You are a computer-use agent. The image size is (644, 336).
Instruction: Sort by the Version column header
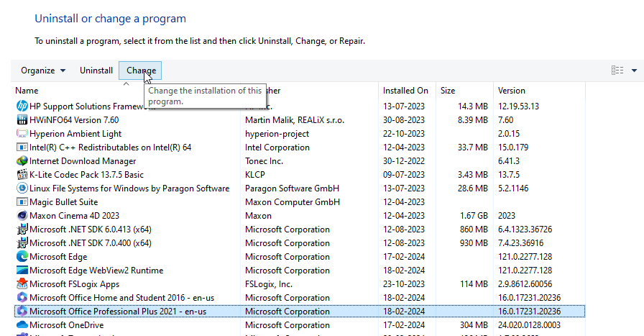click(x=511, y=91)
